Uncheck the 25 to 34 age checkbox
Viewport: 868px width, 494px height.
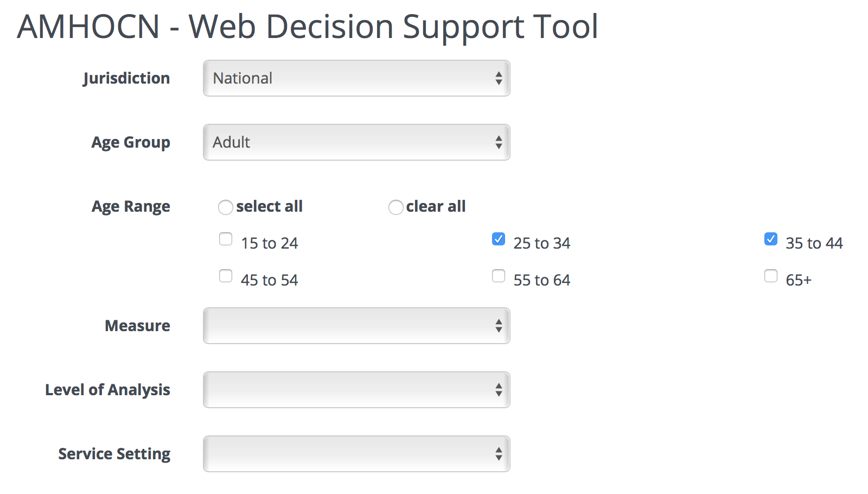[499, 239]
